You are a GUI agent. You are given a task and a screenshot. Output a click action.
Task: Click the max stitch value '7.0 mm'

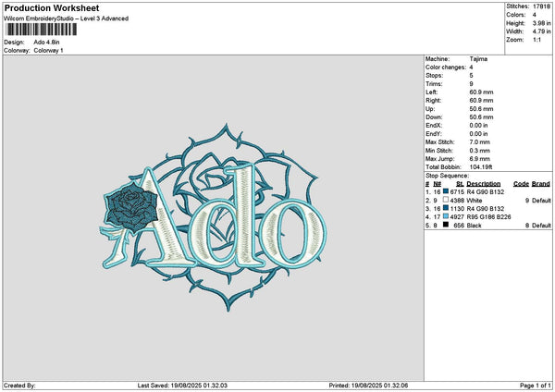click(x=479, y=142)
